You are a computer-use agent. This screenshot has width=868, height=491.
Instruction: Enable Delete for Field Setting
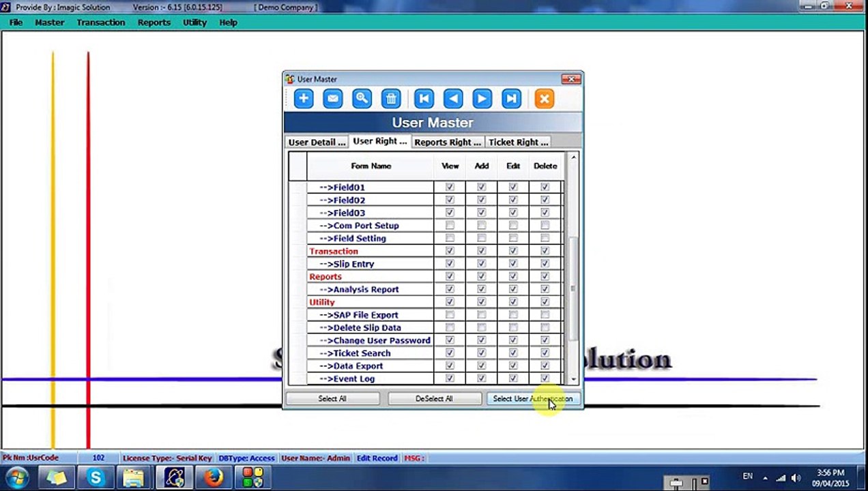coord(545,238)
